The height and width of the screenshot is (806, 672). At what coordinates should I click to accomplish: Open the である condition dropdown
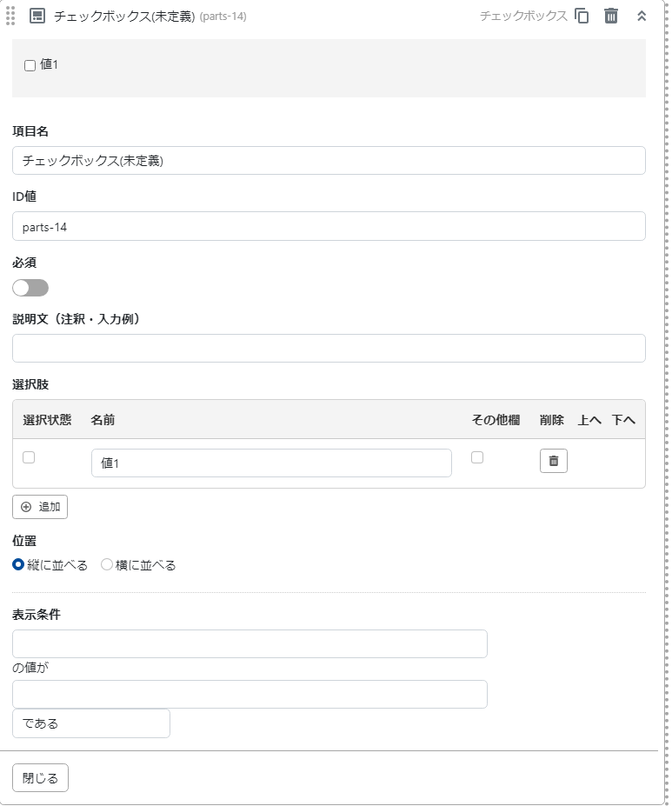(91, 723)
